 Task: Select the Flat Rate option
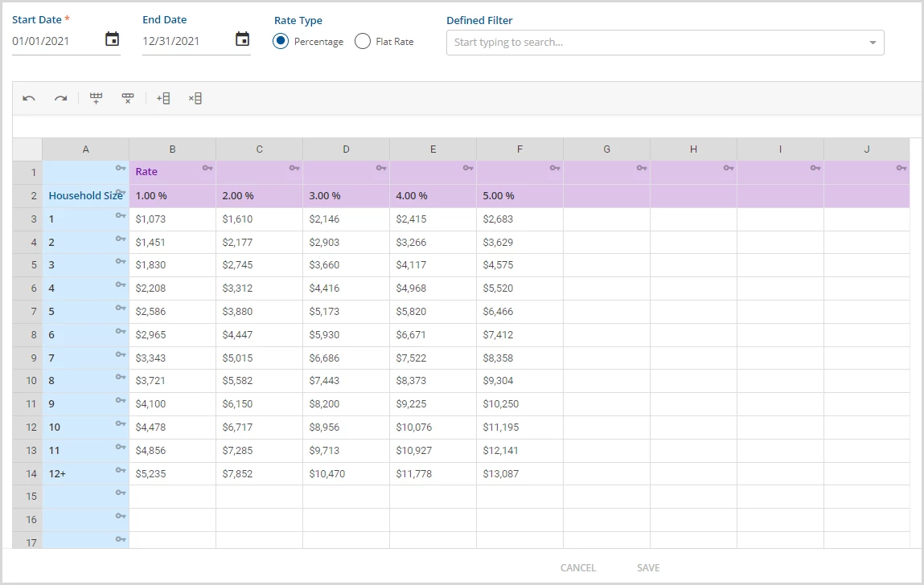[363, 41]
